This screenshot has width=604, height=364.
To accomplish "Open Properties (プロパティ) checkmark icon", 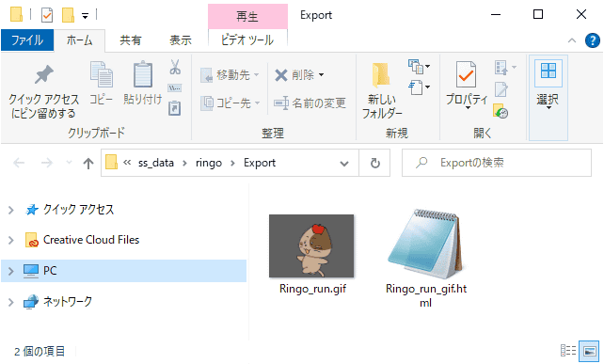I will click(x=466, y=74).
